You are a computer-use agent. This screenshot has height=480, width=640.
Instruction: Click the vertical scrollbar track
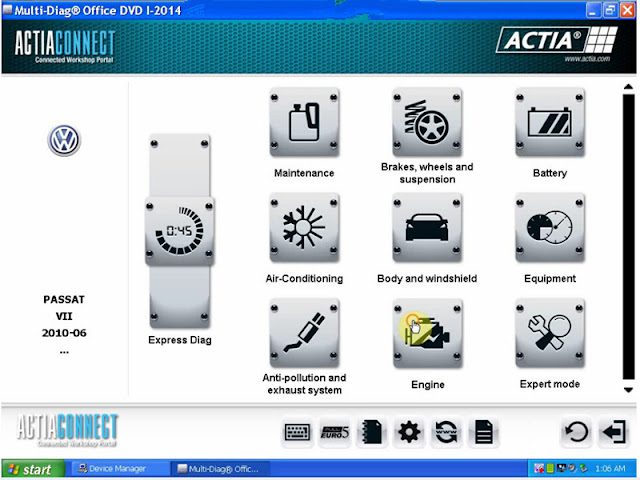[x=629, y=237]
